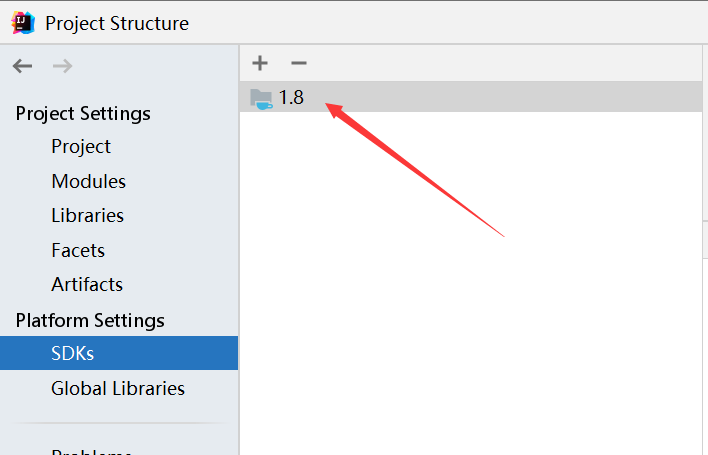
Task: Open the Facets section
Action: coord(78,250)
